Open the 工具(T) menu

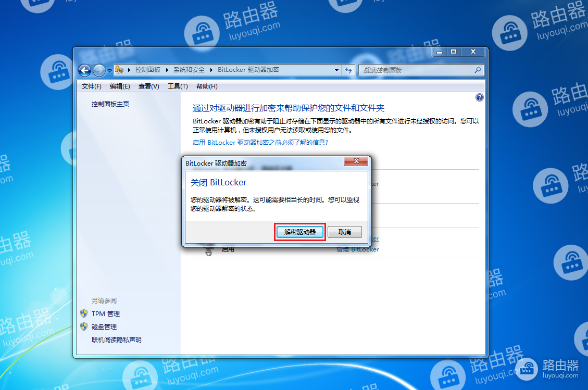[x=178, y=86]
